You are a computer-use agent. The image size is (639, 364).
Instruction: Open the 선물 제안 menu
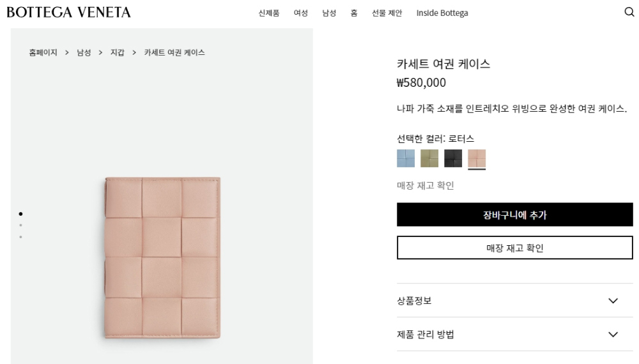tap(387, 13)
